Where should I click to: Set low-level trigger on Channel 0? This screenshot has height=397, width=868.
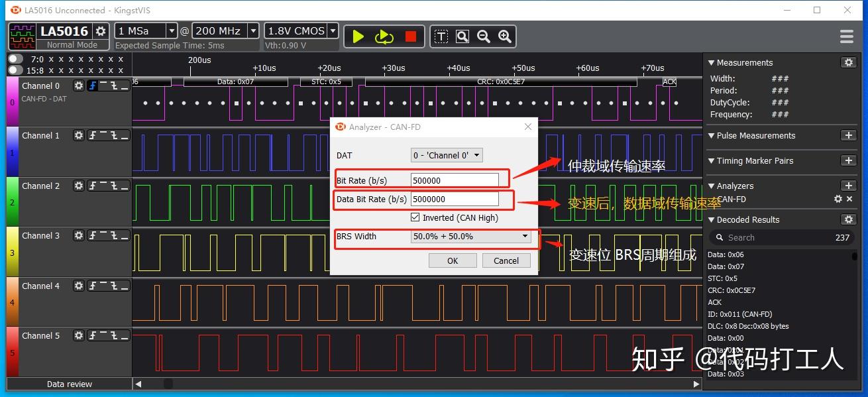125,85
